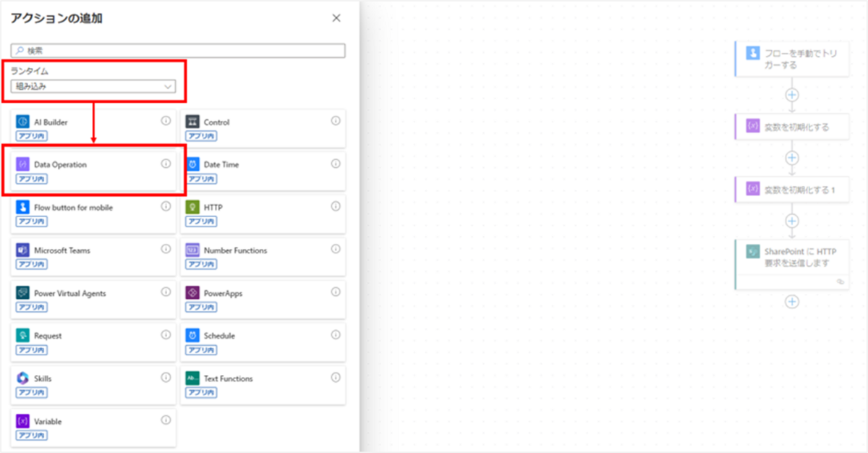Click the Data Operation connector icon
Screen dimensions: 868x453
(22, 164)
